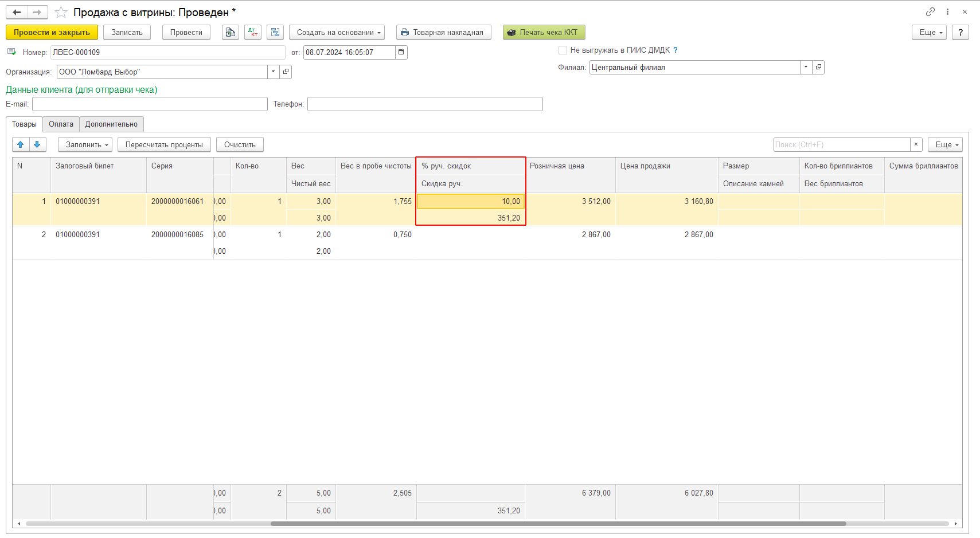Viewport: 980px width, 538px height.
Task: Click the Провести button
Action: [x=186, y=32]
